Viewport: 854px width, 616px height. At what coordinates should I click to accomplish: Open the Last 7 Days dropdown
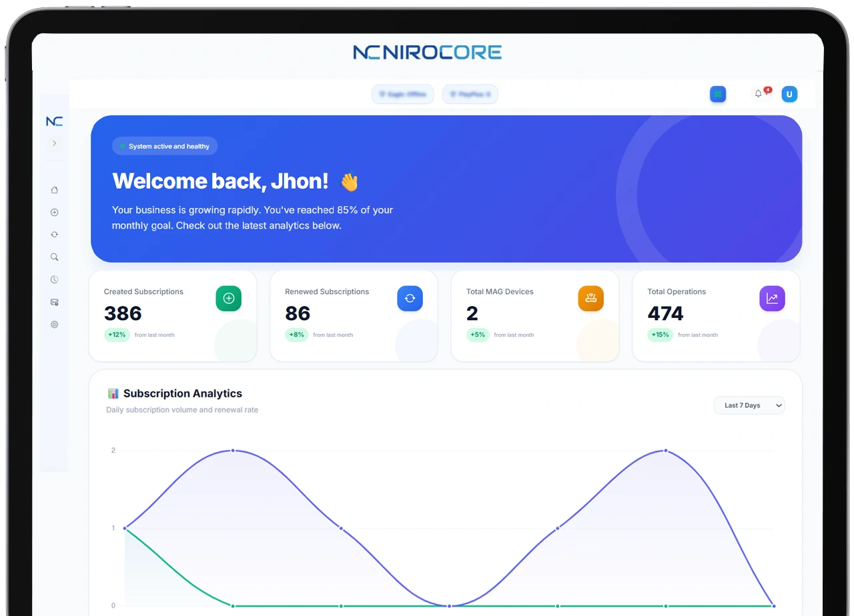pyautogui.click(x=749, y=405)
